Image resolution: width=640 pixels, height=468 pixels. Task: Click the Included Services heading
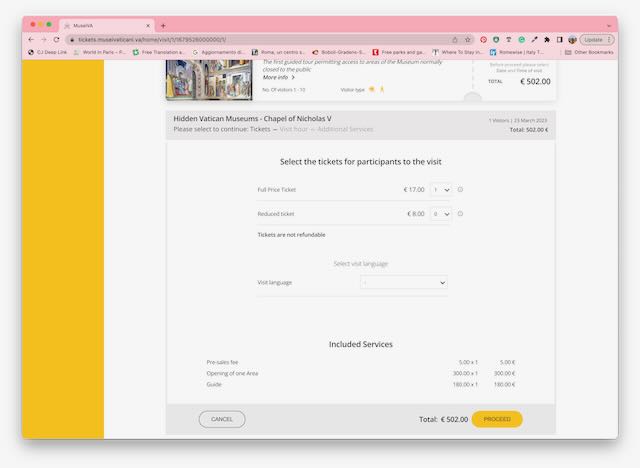361,344
